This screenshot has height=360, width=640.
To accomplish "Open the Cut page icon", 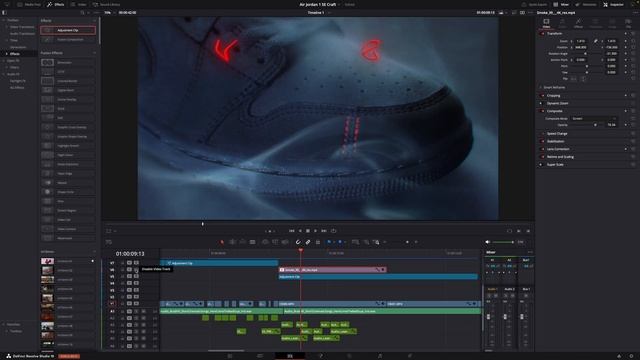I will tap(260, 356).
